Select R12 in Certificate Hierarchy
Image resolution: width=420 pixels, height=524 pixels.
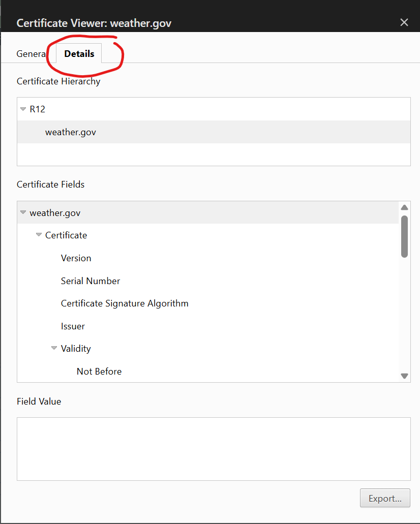(214, 109)
